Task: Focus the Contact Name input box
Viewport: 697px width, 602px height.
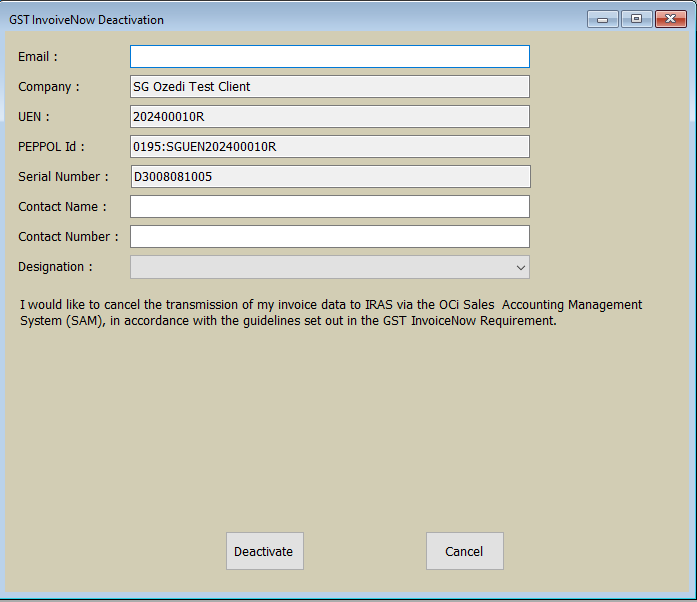Action: (329, 207)
